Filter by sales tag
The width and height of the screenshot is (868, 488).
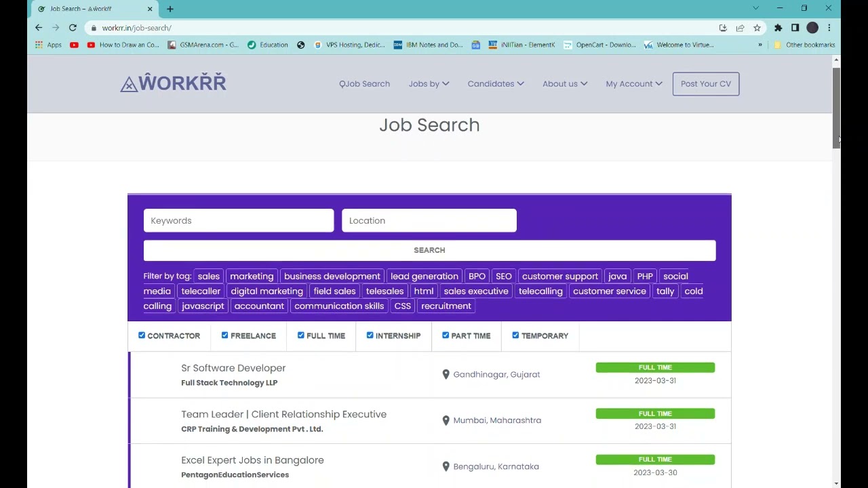click(x=208, y=277)
